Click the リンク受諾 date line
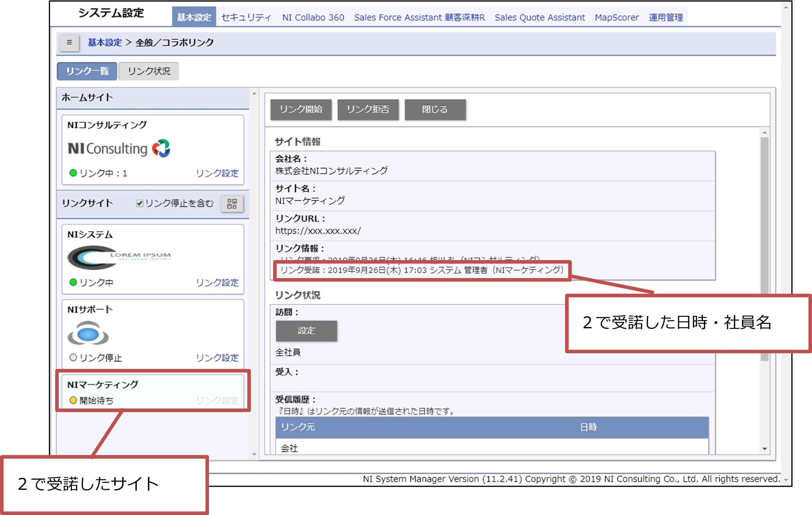 [422, 270]
